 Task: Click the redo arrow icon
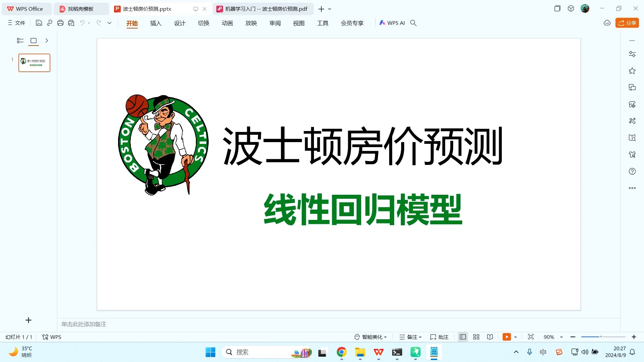click(x=99, y=23)
